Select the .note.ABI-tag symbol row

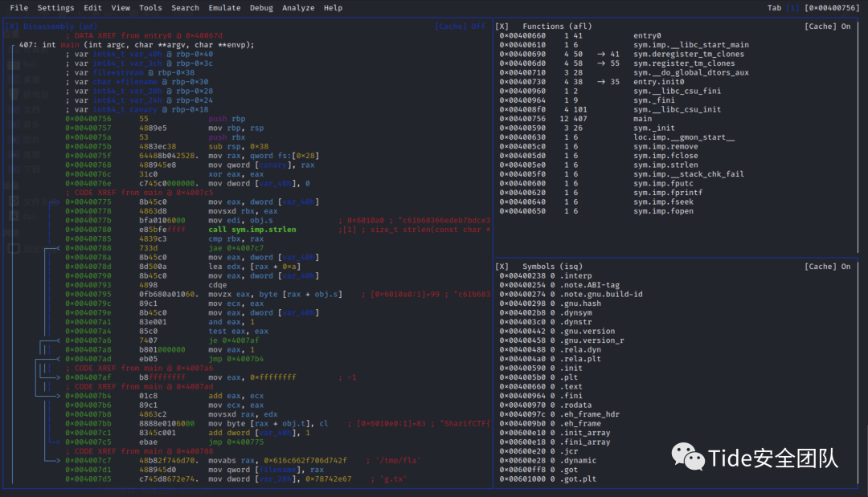(559, 285)
